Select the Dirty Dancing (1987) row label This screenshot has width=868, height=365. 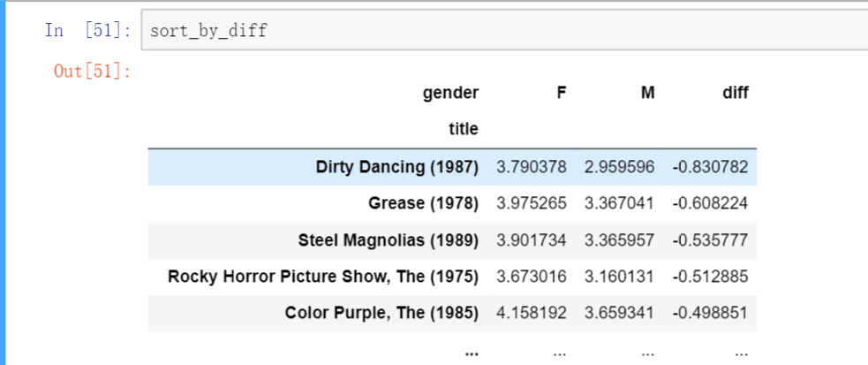point(396,167)
